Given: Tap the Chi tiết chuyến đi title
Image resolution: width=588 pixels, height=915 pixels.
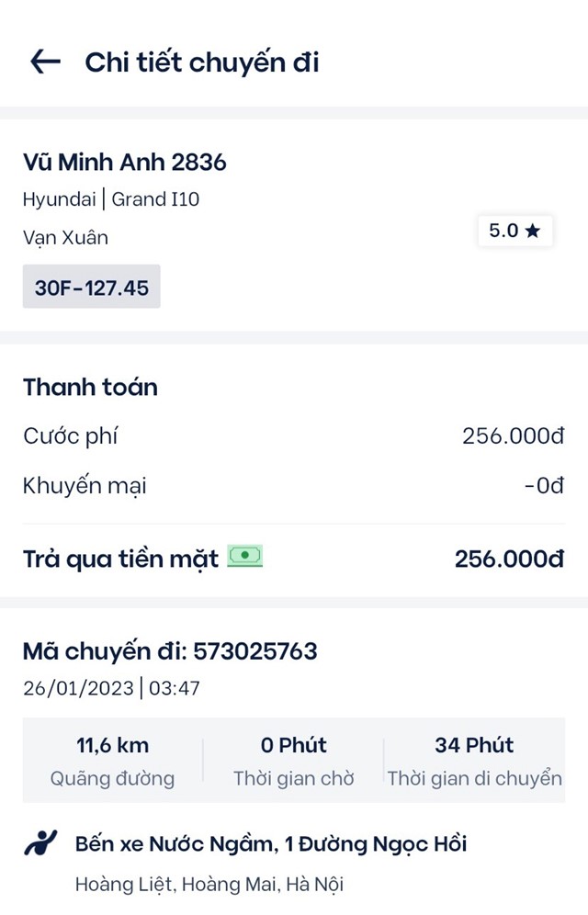Looking at the screenshot, I should pyautogui.click(x=202, y=62).
